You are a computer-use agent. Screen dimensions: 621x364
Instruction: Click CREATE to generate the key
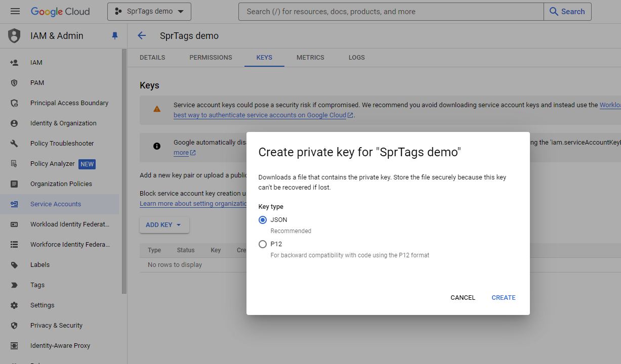click(x=503, y=298)
